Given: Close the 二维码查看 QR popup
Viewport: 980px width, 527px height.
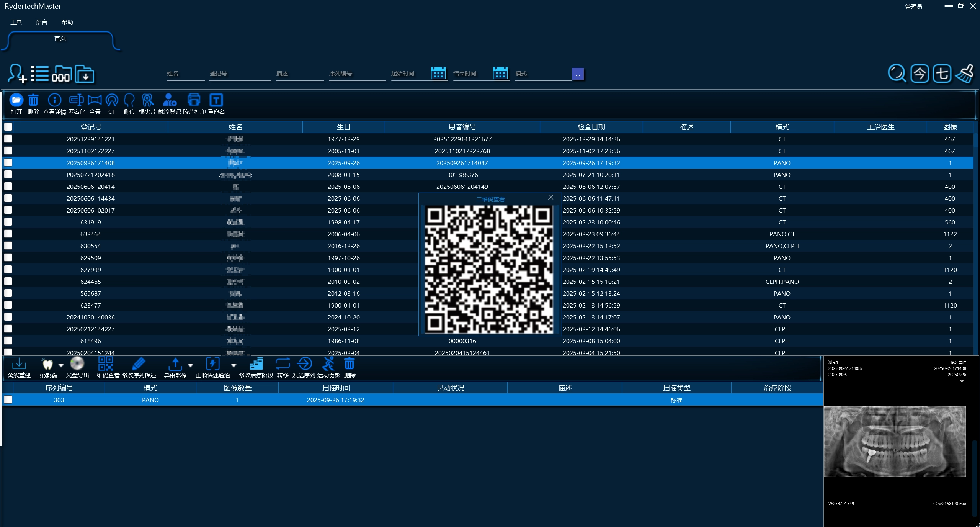Looking at the screenshot, I should pyautogui.click(x=550, y=197).
